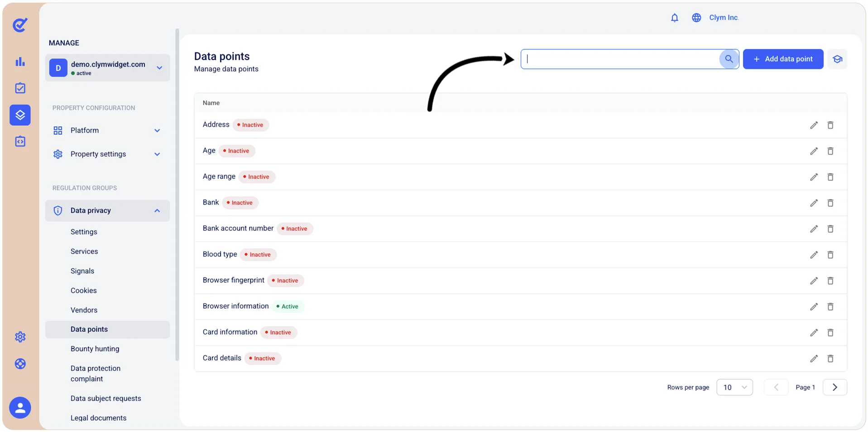Delete the Browser fingerprint data point
Image resolution: width=868 pixels, height=432 pixels.
[x=830, y=280]
